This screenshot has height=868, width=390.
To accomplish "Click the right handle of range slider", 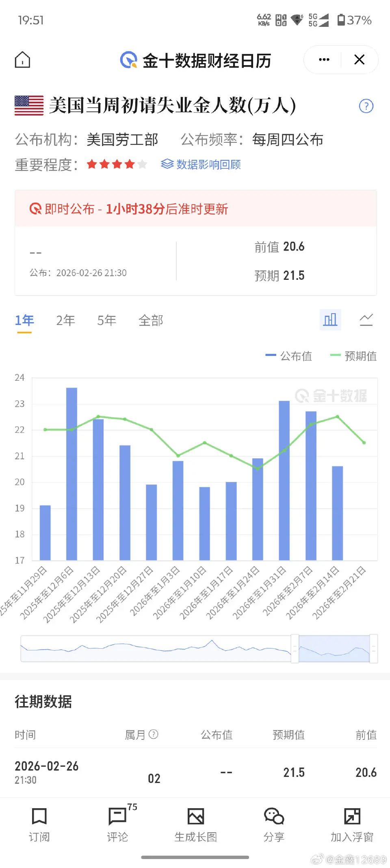I will point(373,649).
